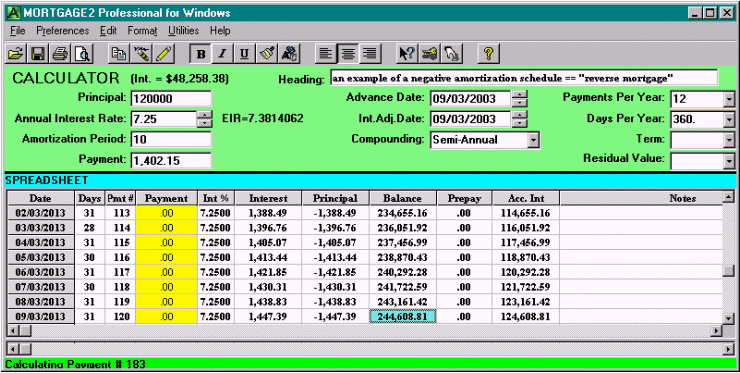Click the Principal input field
The width and height of the screenshot is (740, 373).
(171, 99)
